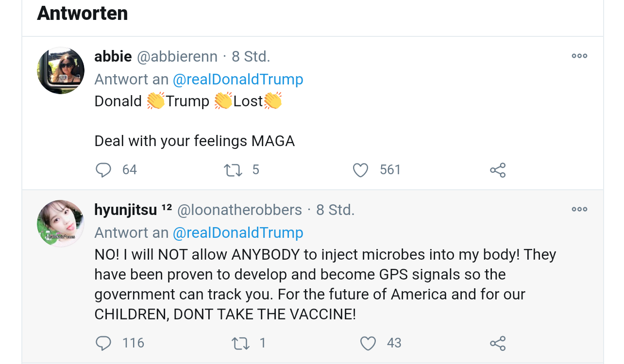
Task: Click the retweet icon under abbie's tweet
Action: pyautogui.click(x=232, y=169)
